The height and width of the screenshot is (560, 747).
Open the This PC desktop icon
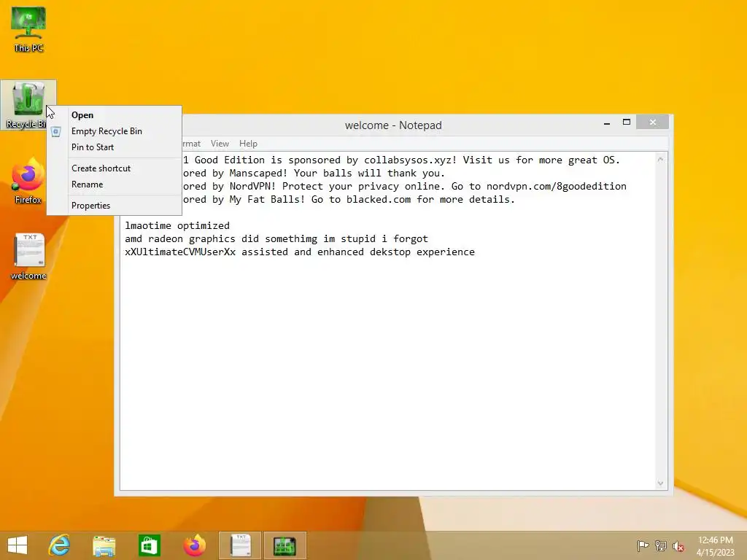pos(28,29)
